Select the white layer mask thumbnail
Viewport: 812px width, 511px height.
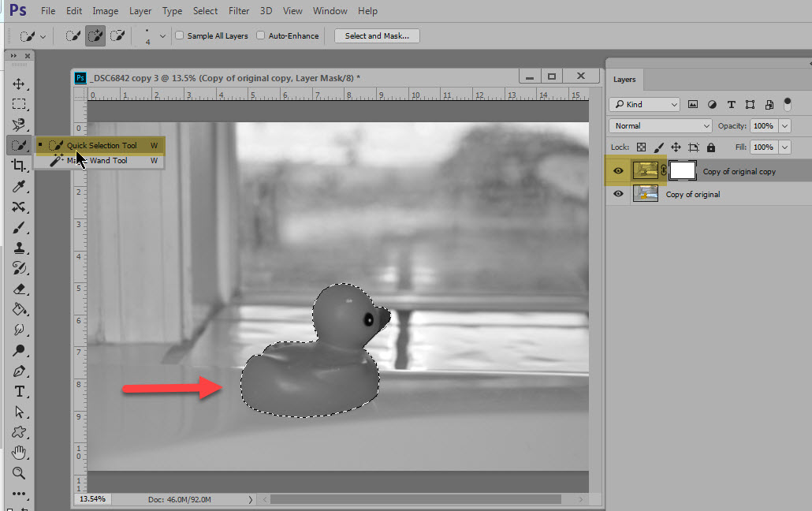[x=683, y=170]
